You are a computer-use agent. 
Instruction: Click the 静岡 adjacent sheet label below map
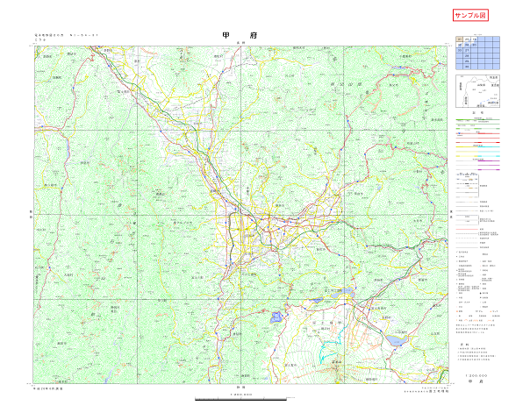tap(240, 388)
